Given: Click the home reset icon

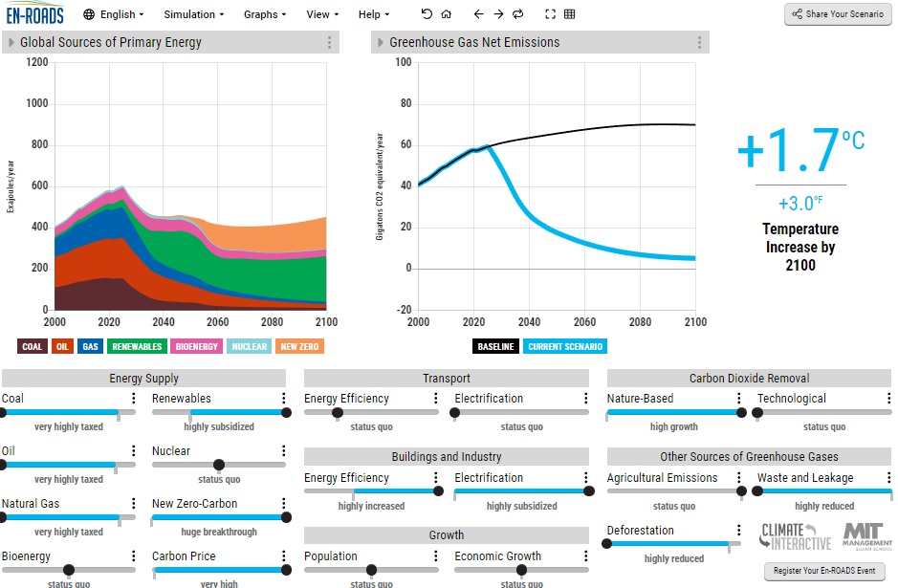Looking at the screenshot, I should [x=447, y=14].
